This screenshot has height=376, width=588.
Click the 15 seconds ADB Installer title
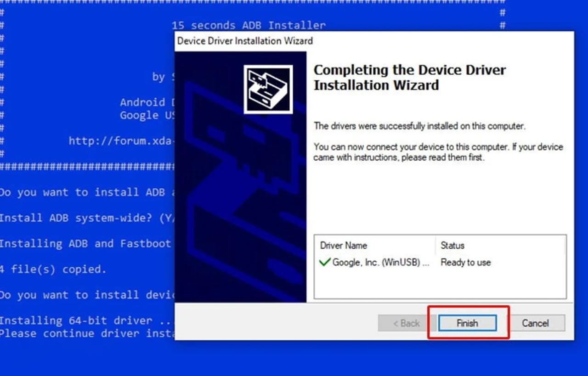point(249,25)
